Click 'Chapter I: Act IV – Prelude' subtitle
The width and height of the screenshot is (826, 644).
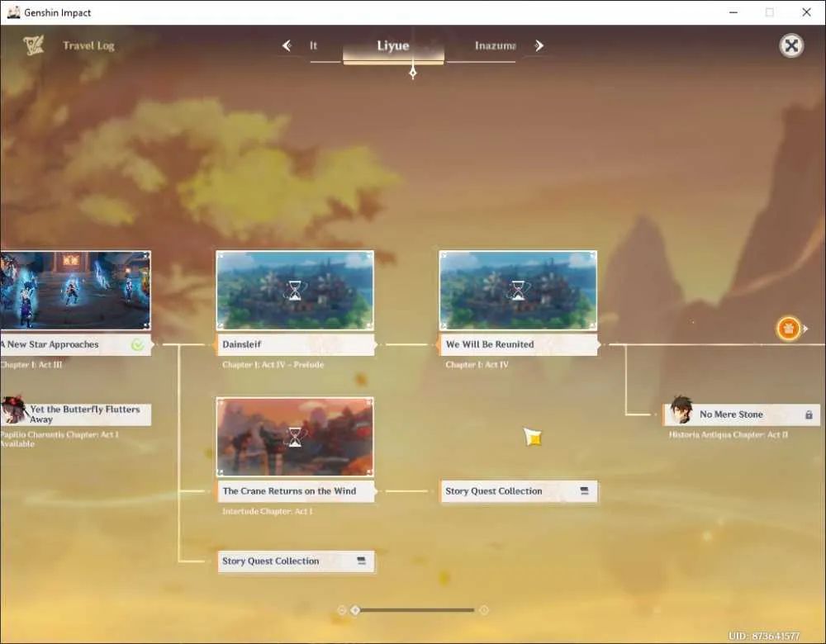click(x=273, y=365)
